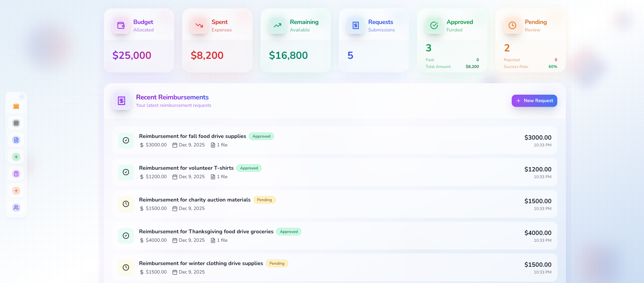The height and width of the screenshot is (283, 644).
Task: Open Reimbursement for Thanksgiving food drive groceries
Action: 206,232
